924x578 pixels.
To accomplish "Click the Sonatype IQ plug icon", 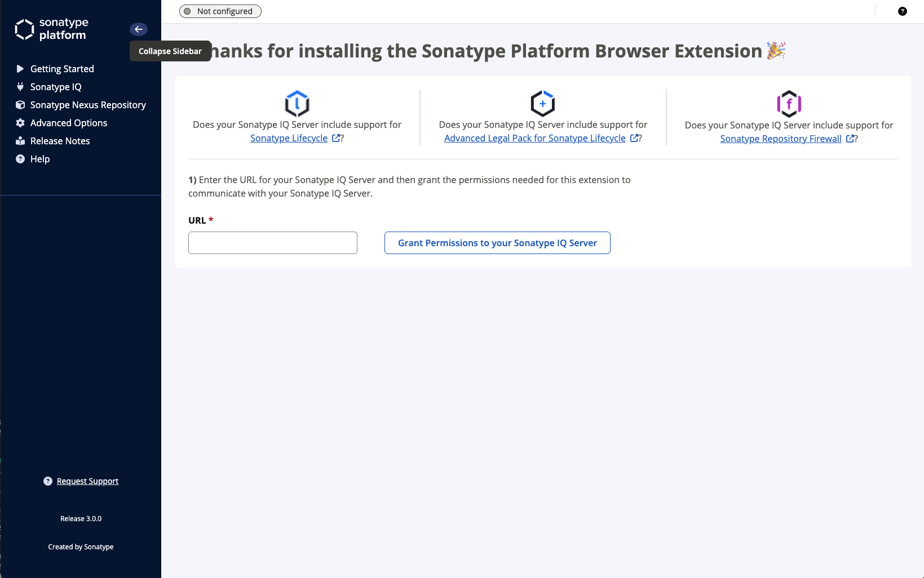I will (x=20, y=87).
